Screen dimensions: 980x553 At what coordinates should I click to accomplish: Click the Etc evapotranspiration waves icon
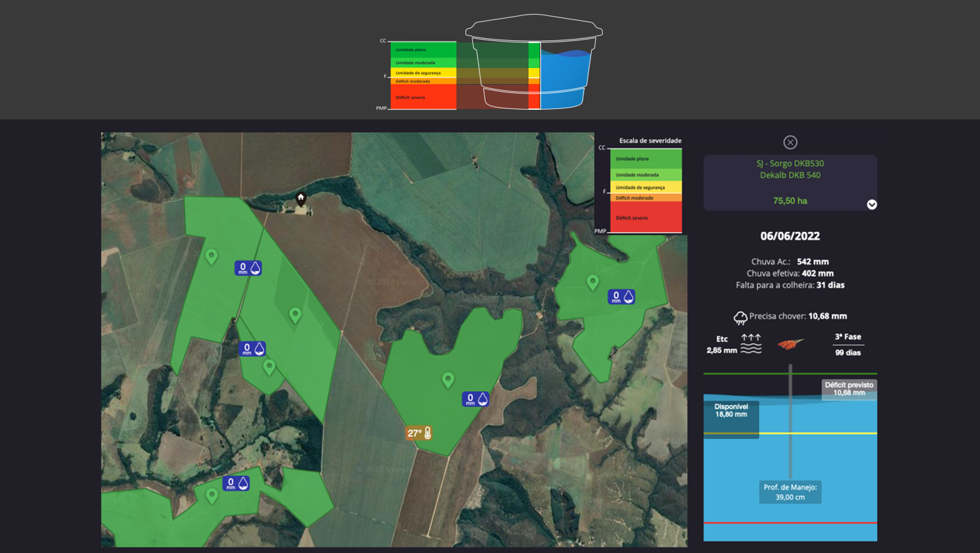point(751,344)
